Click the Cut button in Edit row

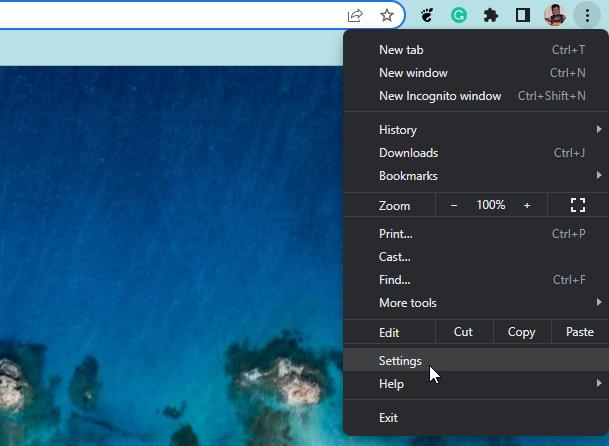pos(464,332)
